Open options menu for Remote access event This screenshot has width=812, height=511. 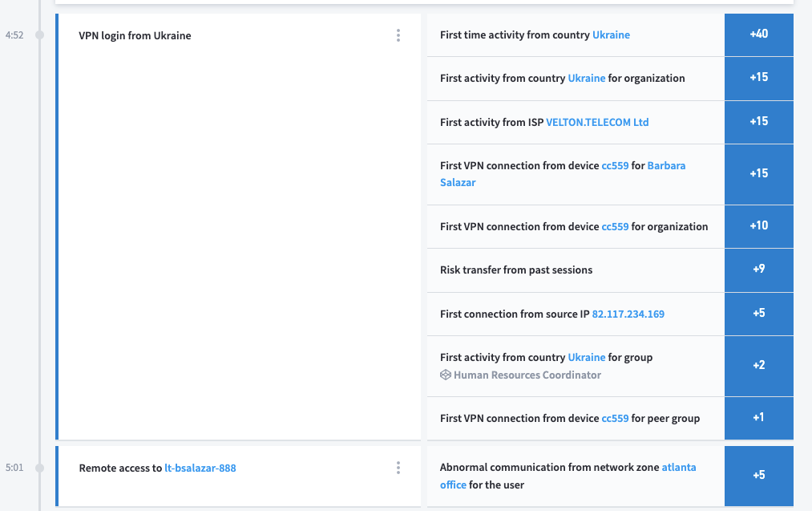point(398,468)
